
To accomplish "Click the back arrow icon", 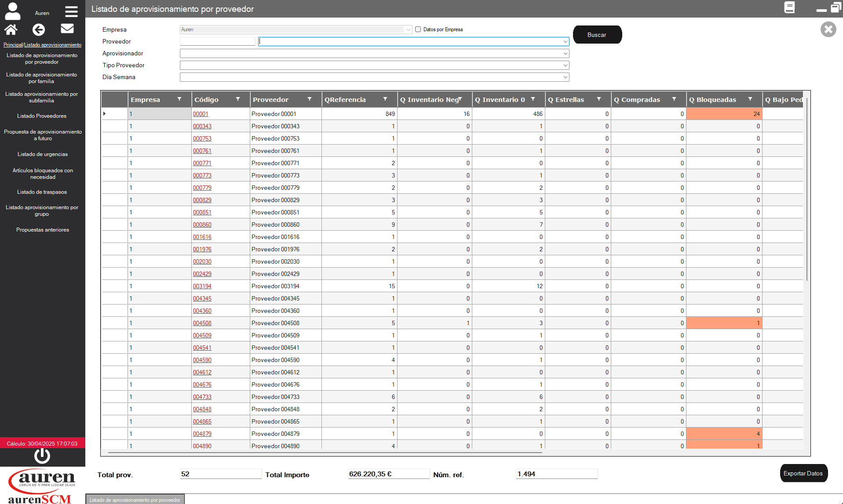I will coord(39,29).
